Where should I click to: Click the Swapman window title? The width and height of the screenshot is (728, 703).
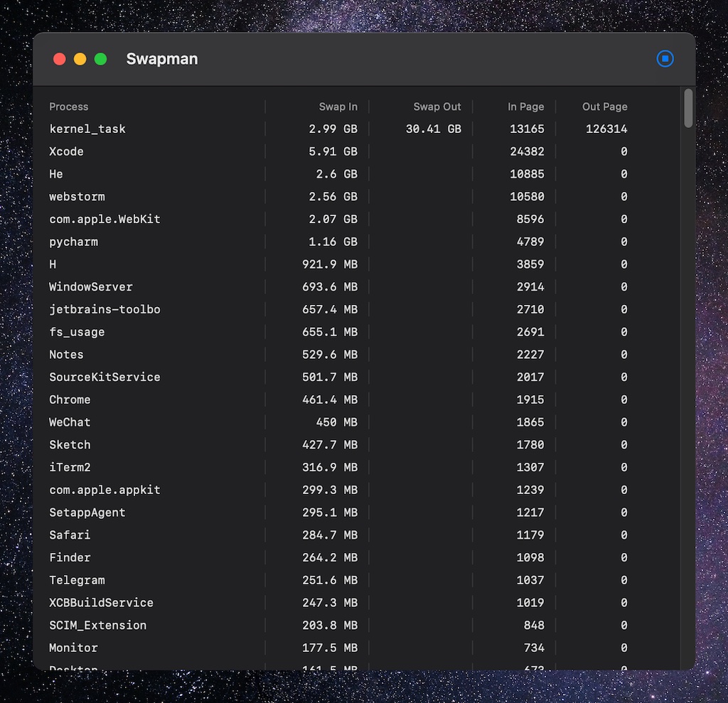click(x=162, y=59)
